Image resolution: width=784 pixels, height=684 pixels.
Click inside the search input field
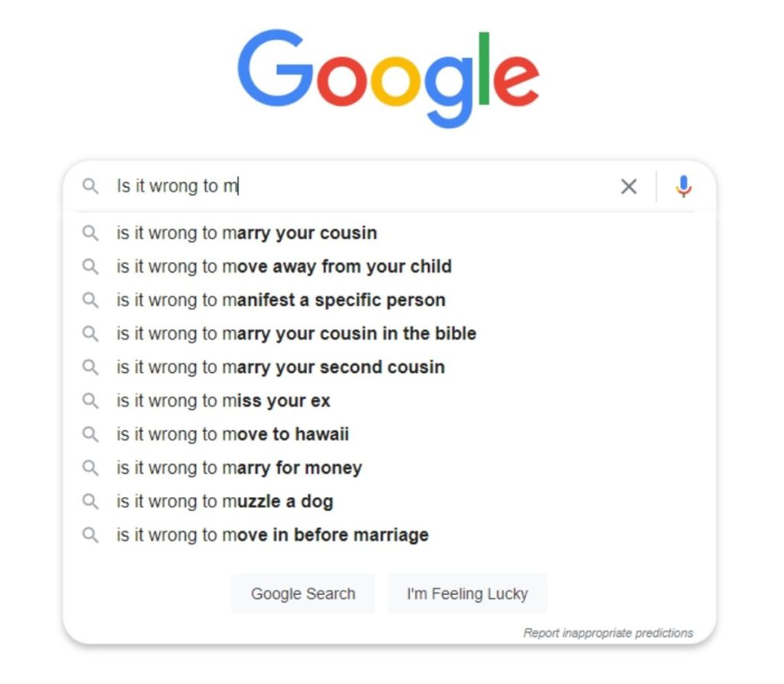pos(306,186)
